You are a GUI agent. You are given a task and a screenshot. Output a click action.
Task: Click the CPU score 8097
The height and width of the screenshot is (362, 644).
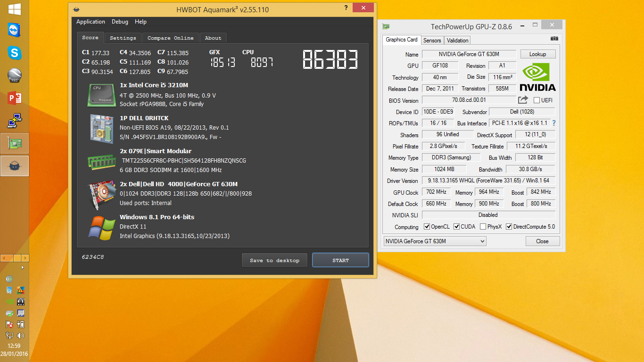262,62
